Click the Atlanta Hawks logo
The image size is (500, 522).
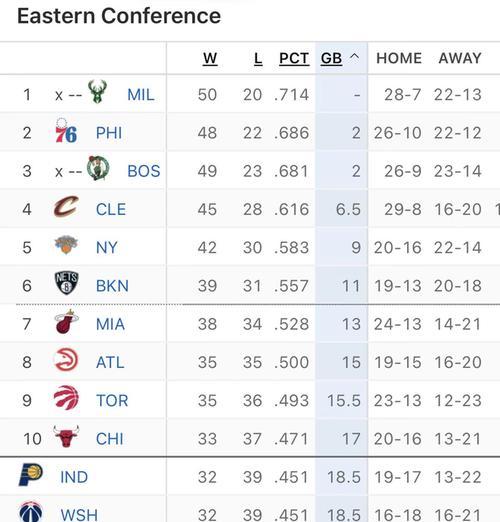66,360
